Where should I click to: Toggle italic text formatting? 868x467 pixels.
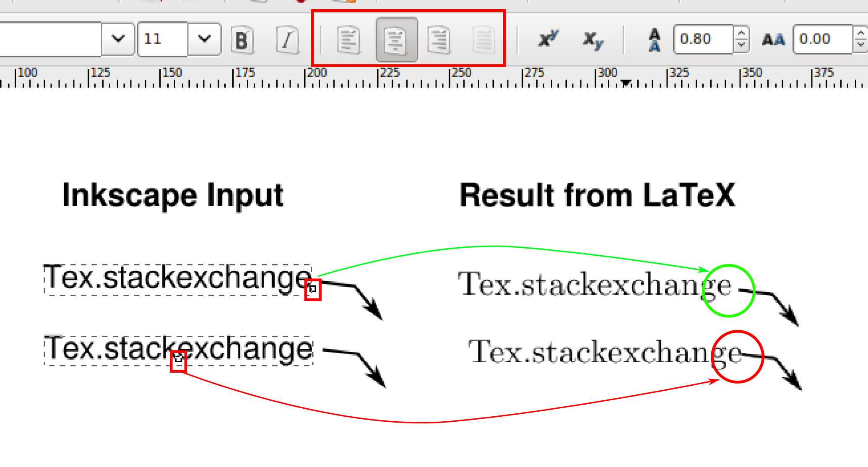point(287,40)
